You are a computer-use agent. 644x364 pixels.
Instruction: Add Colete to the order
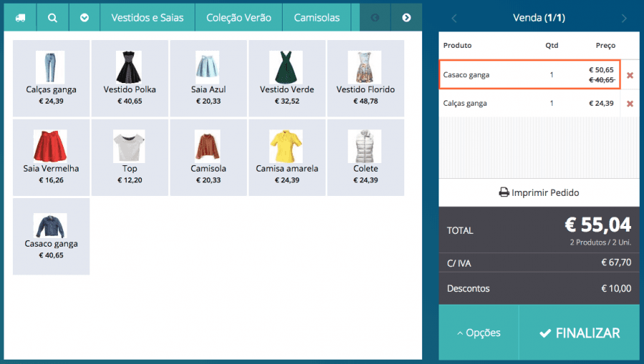(x=366, y=157)
